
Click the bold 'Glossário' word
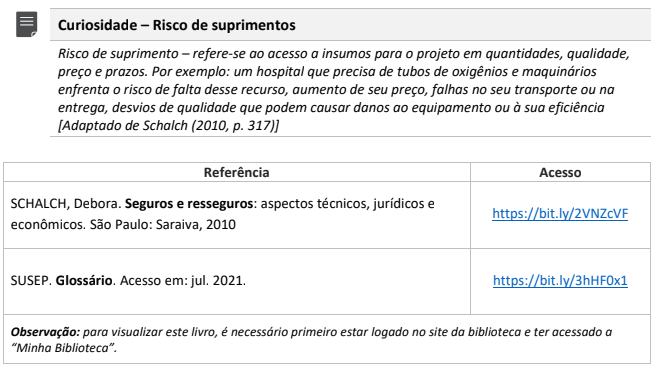pos(84,280)
